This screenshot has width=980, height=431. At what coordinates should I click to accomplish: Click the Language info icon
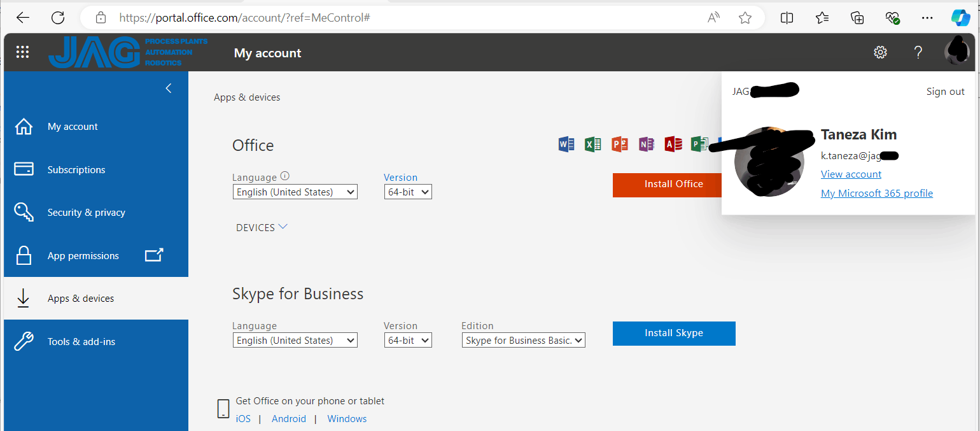(285, 176)
